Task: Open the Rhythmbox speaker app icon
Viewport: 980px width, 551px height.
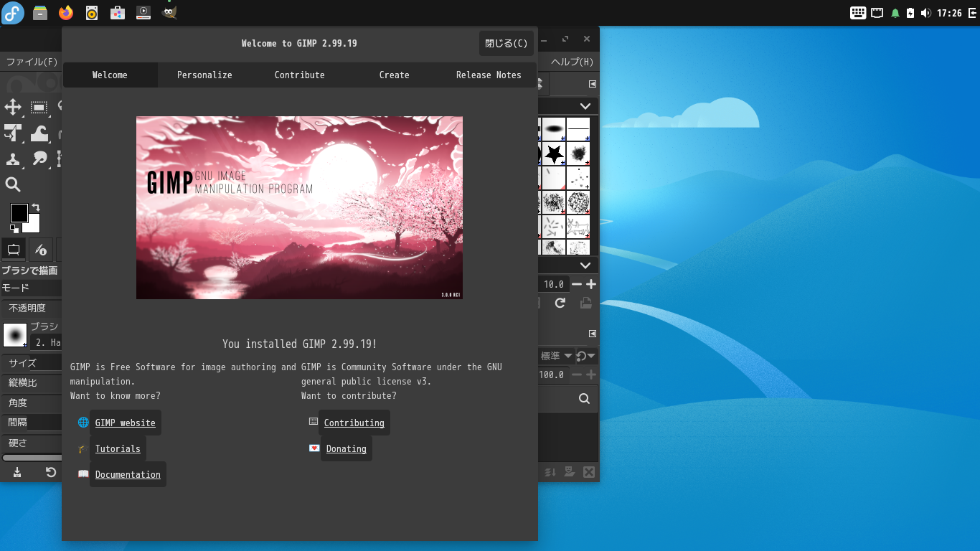Action: click(92, 12)
